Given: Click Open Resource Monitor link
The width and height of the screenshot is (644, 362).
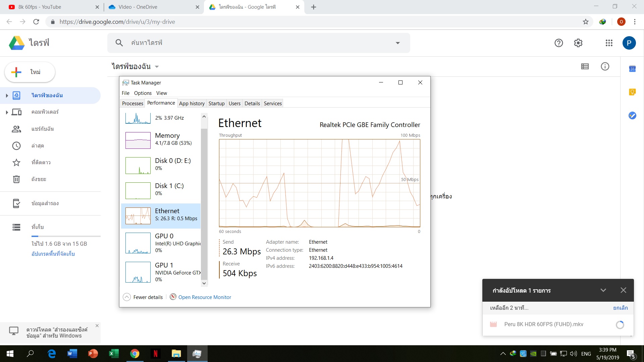Looking at the screenshot, I should click(205, 297).
